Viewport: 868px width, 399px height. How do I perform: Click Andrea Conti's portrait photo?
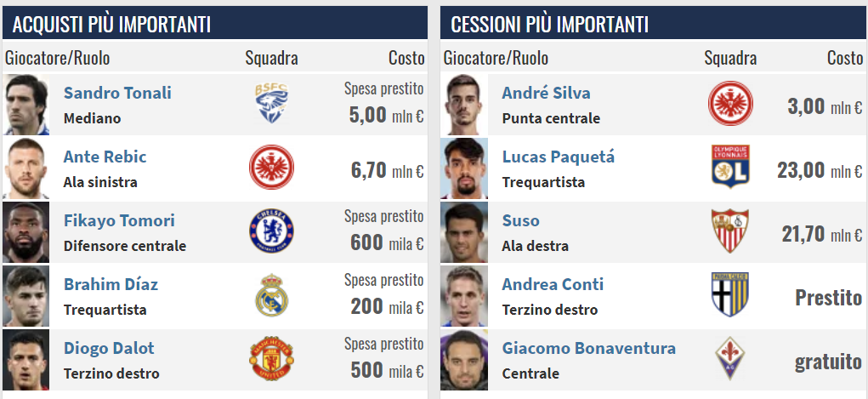click(464, 295)
